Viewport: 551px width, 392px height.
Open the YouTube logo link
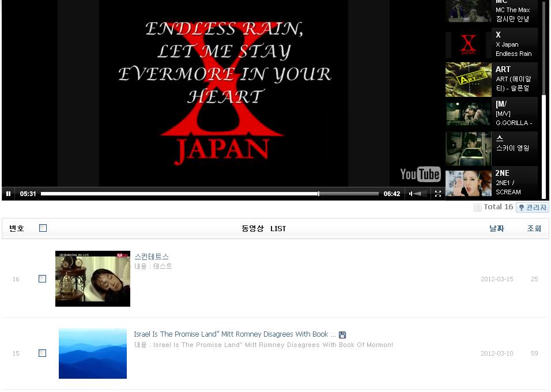420,174
